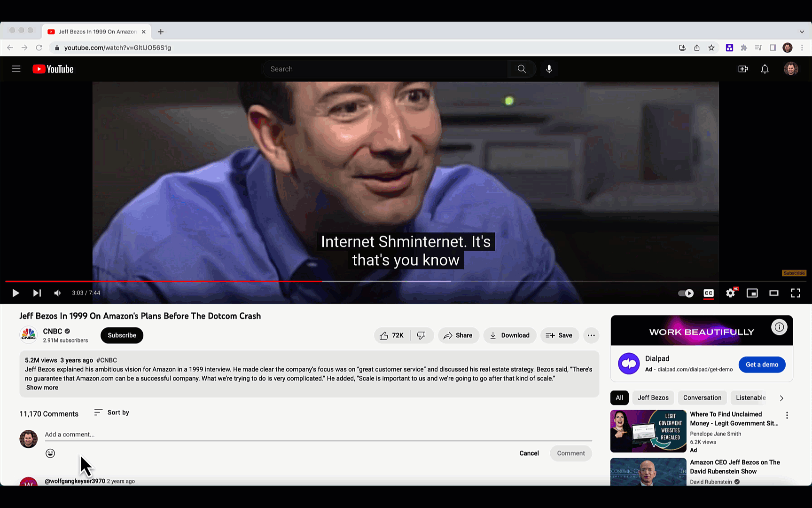The height and width of the screenshot is (508, 812).
Task: Open Chrome media control icon
Action: pyautogui.click(x=758, y=48)
